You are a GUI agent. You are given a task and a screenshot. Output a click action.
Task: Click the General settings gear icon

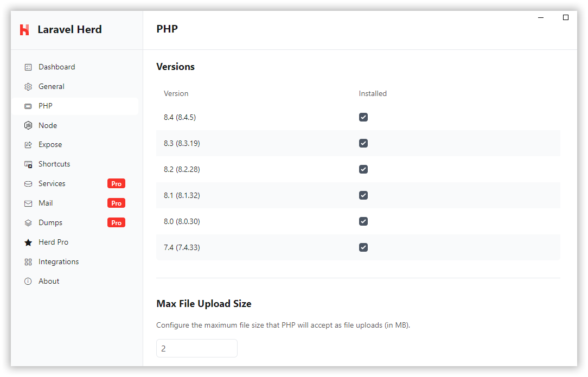pos(28,86)
